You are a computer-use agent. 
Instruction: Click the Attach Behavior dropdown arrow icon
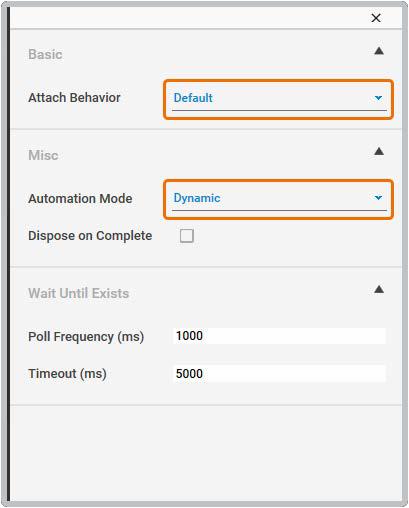(x=378, y=98)
